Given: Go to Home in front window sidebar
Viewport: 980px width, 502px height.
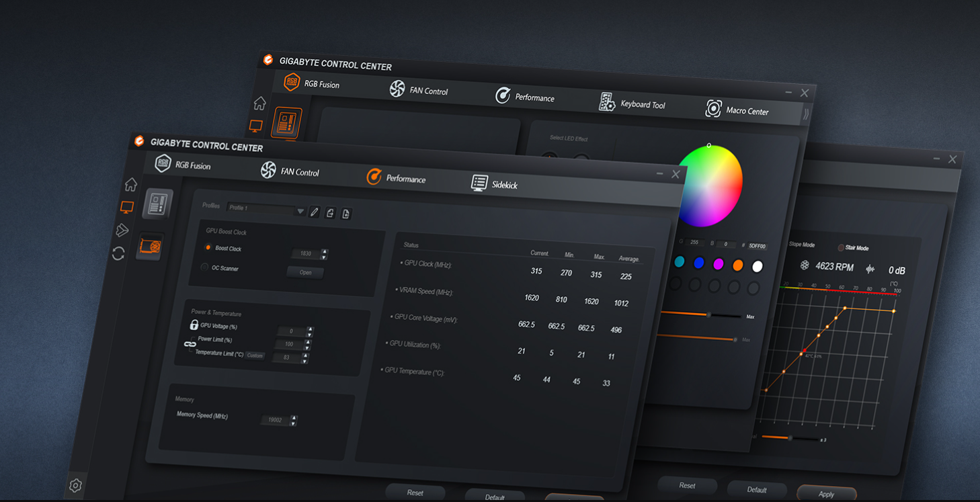Looking at the screenshot, I should tap(131, 184).
